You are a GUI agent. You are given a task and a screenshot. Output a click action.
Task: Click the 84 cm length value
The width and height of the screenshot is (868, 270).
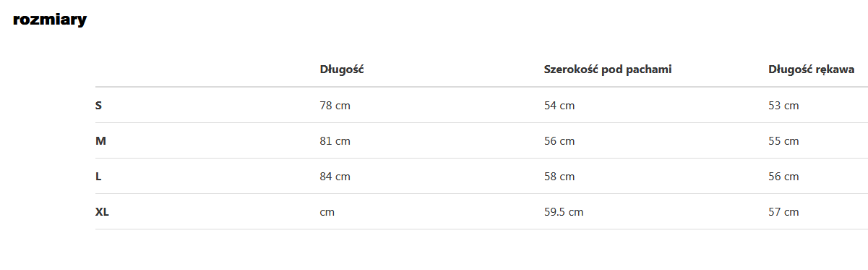[x=335, y=177]
